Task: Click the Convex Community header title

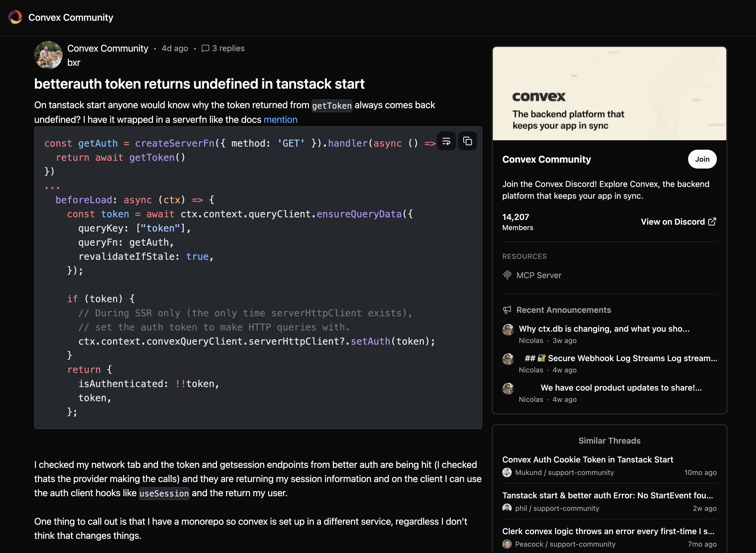Action: tap(71, 17)
